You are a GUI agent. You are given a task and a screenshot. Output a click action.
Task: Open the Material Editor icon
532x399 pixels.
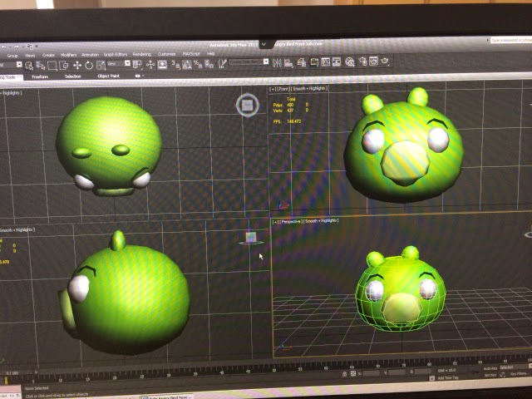[x=350, y=62]
